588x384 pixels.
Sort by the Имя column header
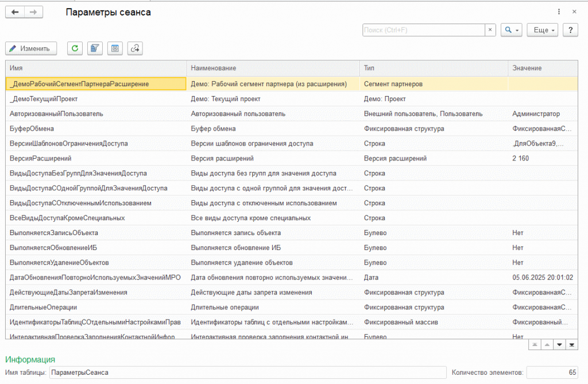(96, 68)
